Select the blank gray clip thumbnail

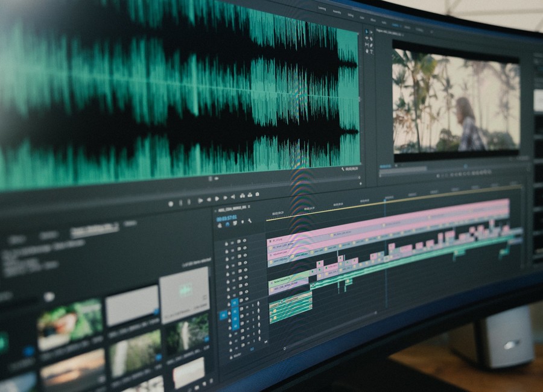(x=132, y=305)
